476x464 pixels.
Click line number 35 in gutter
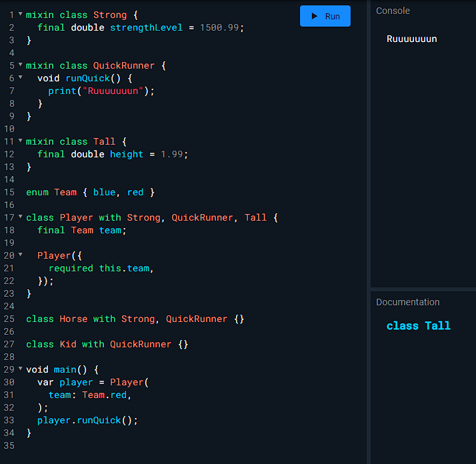(x=9, y=445)
